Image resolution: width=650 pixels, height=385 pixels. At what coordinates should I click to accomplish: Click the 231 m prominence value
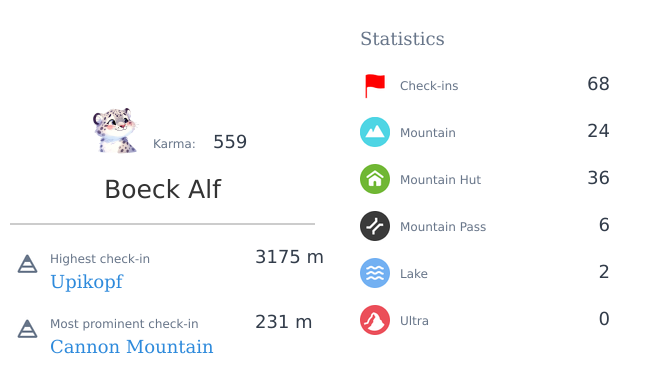coord(284,322)
